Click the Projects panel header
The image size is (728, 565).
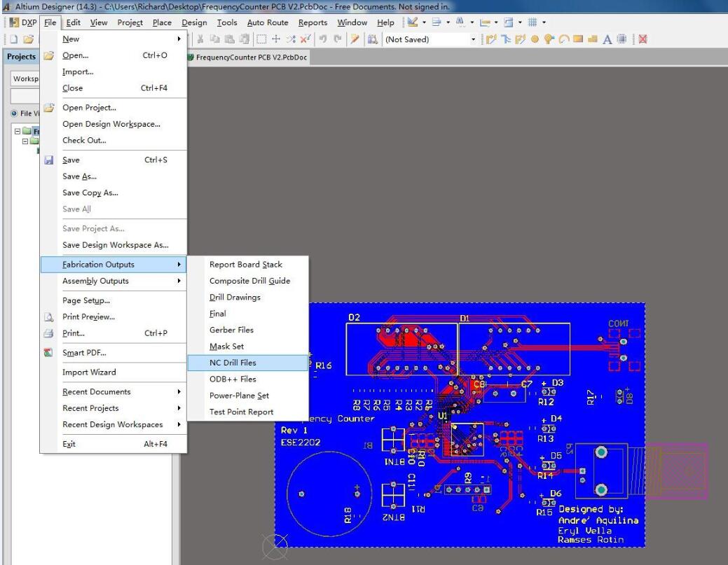21,57
